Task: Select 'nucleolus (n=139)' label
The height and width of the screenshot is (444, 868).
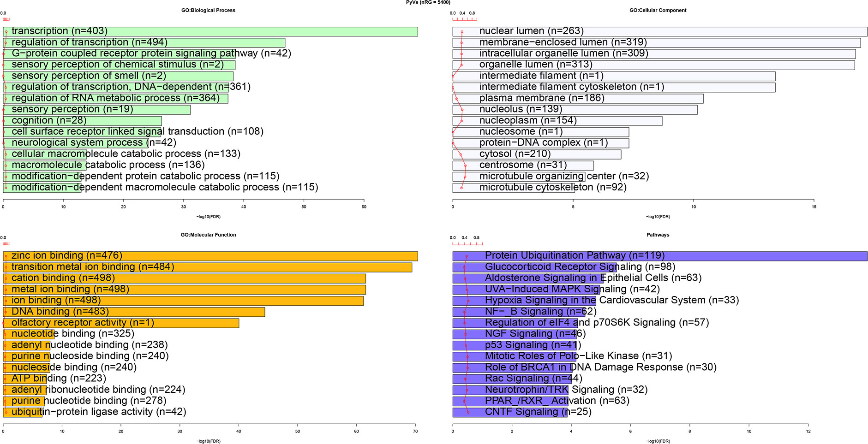Action: (521, 109)
